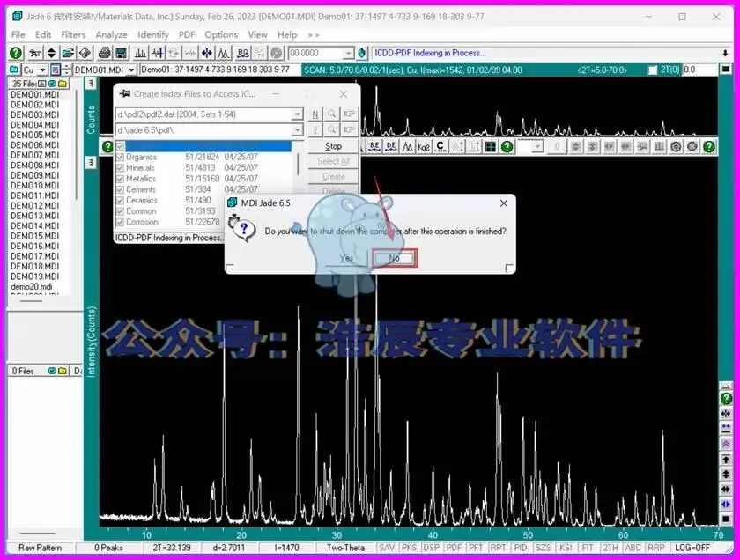
Task: Click the BE icon in the graph toolbar
Action: pyautogui.click(x=374, y=147)
